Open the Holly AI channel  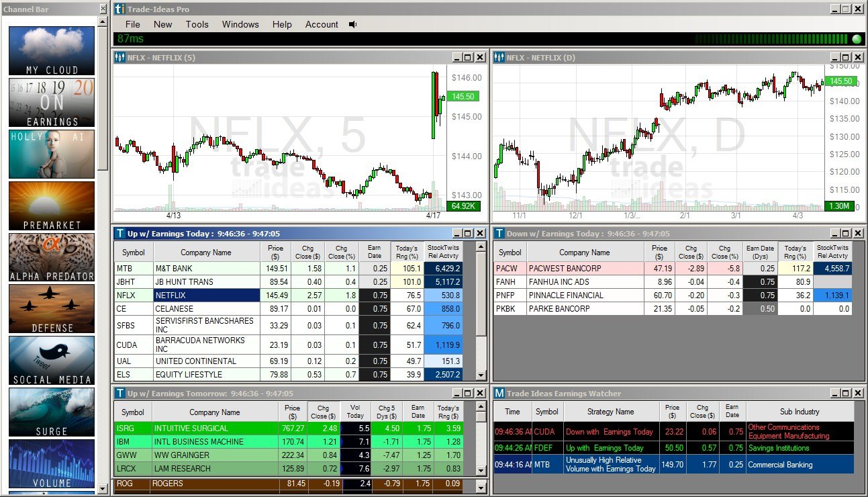pos(52,154)
